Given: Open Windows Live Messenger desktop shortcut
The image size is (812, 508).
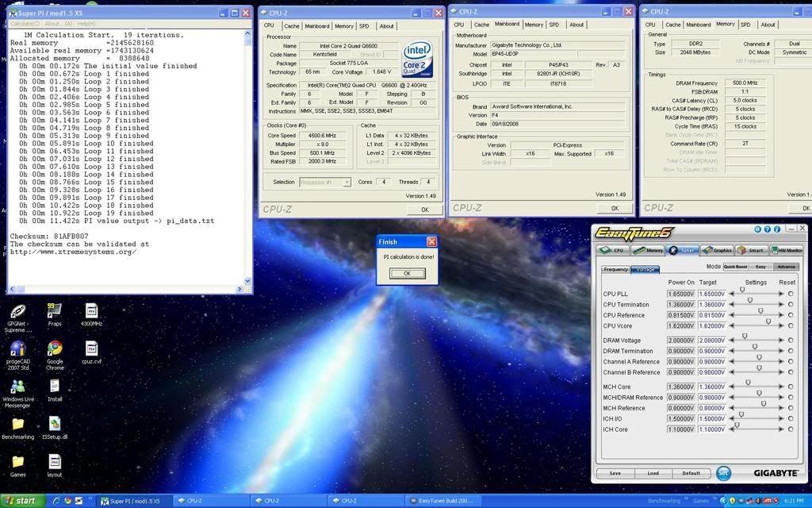Looking at the screenshot, I should [18, 394].
